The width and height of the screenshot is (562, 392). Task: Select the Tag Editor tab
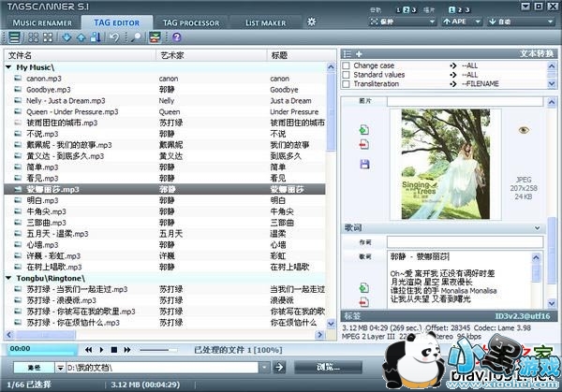116,22
